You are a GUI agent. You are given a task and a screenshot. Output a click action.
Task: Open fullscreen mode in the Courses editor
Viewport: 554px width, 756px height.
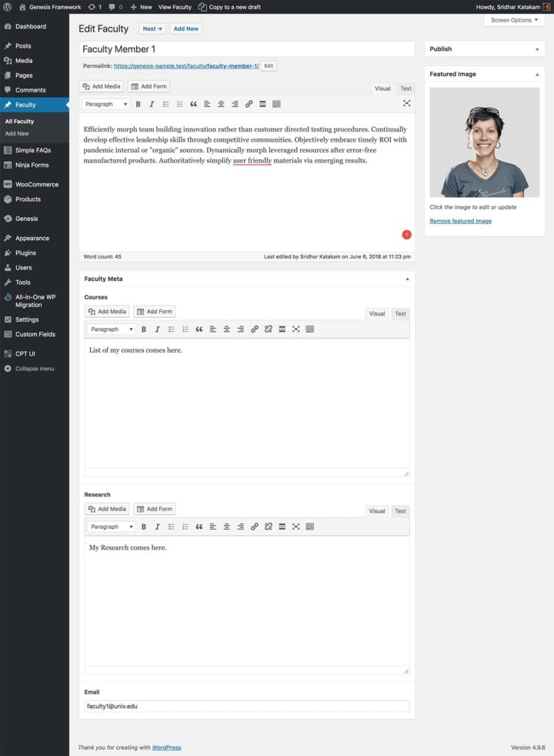point(295,329)
